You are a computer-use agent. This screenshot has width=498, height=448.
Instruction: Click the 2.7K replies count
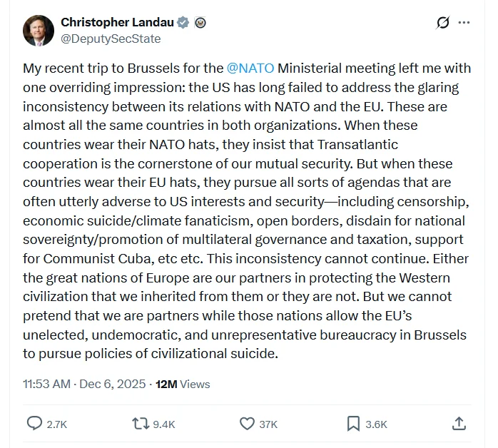pyautogui.click(x=56, y=424)
